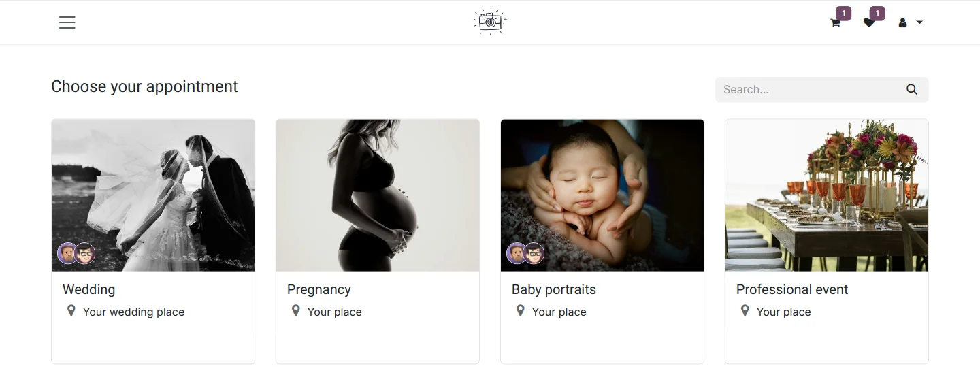Click staff avatars on Wedding card
980x392 pixels.
[76, 254]
